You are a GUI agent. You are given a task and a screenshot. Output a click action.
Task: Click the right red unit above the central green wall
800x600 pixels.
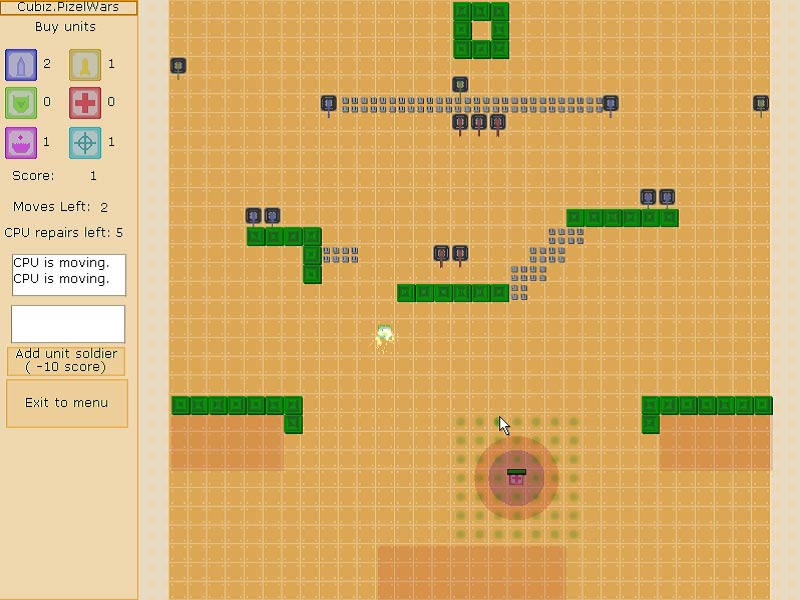click(460, 254)
